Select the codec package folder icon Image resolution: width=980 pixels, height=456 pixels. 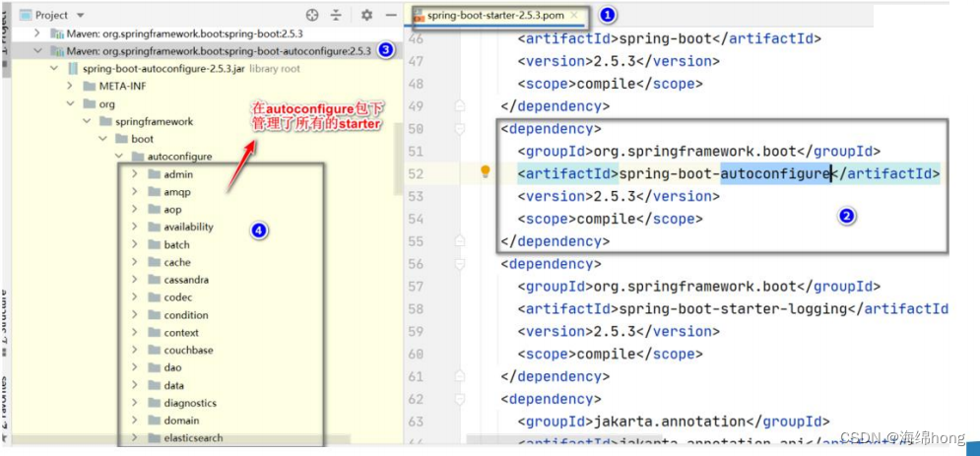pos(155,297)
